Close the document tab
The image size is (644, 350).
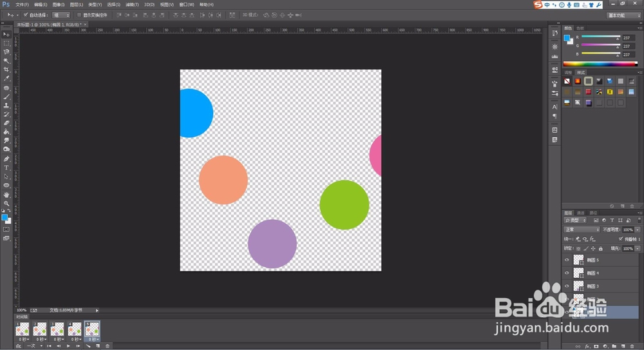[x=85, y=24]
